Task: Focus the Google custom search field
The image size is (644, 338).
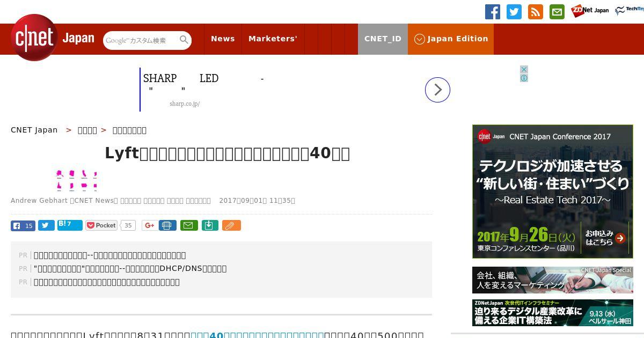Action: point(141,40)
